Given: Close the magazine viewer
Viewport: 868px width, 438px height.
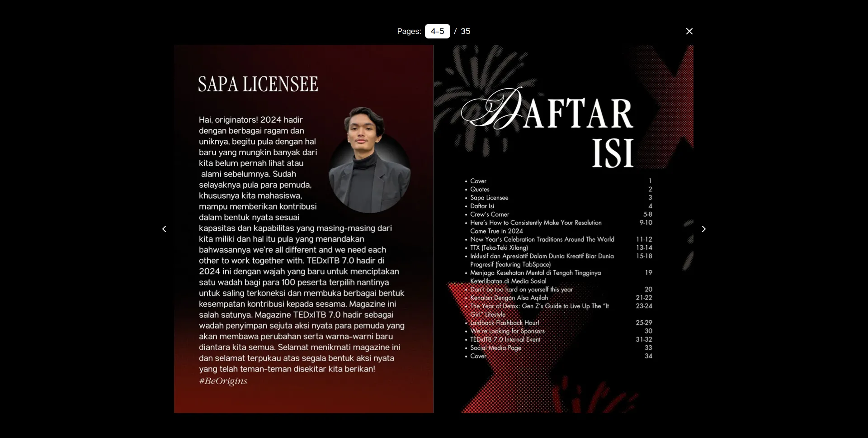Looking at the screenshot, I should click(689, 31).
